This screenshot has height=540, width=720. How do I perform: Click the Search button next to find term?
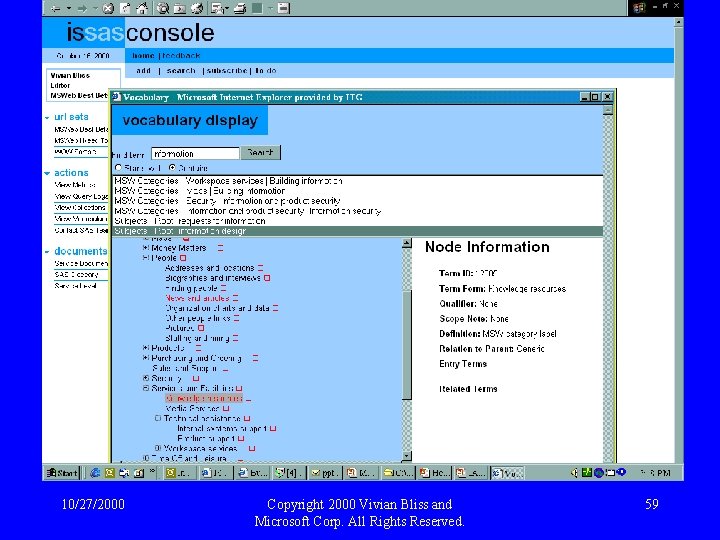pyautogui.click(x=260, y=152)
